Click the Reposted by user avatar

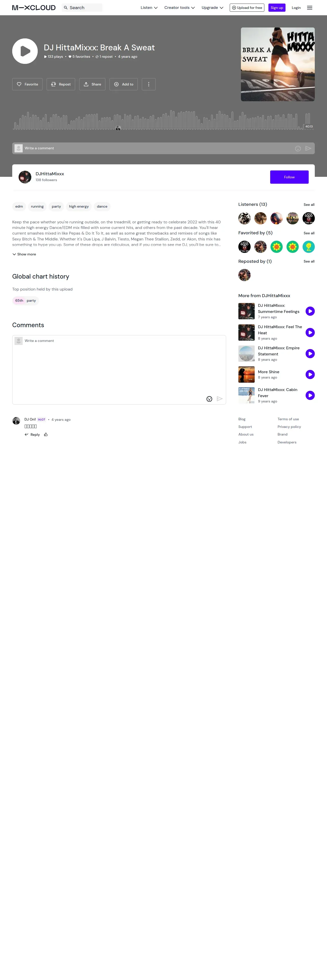244,275
